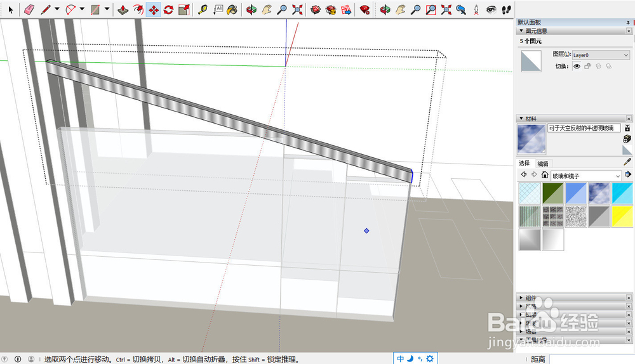Toggle the second shadow toggle icon
Screen dimensions: 635x364
click(x=609, y=67)
